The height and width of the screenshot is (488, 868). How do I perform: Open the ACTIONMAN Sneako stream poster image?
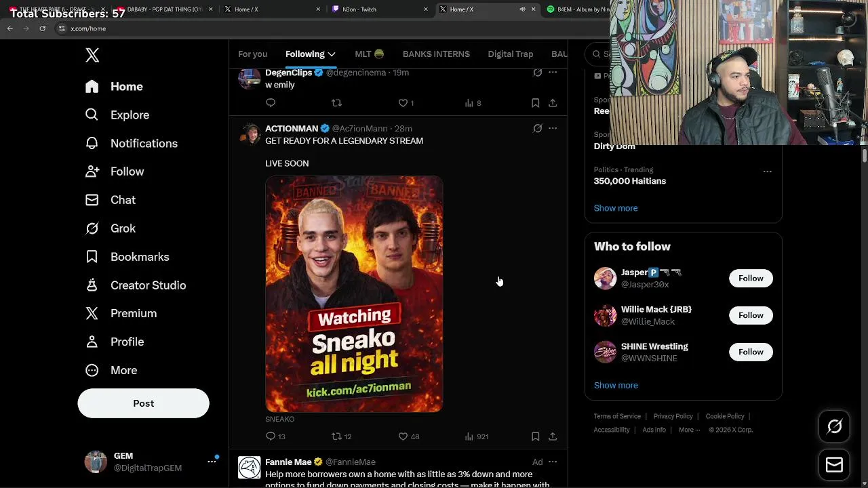tap(354, 294)
